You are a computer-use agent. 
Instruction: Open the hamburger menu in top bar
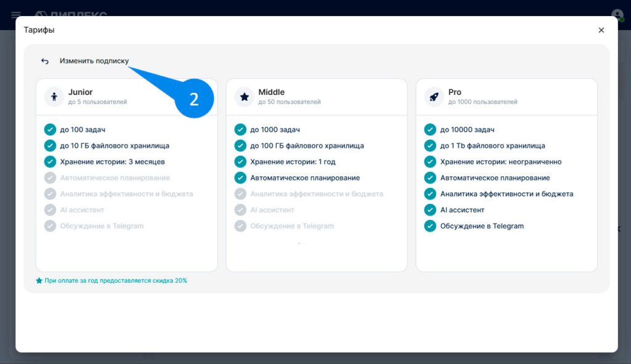pos(16,15)
